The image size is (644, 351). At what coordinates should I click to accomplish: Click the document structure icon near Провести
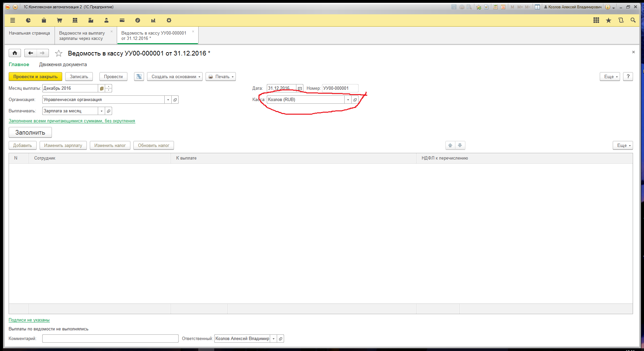click(139, 77)
